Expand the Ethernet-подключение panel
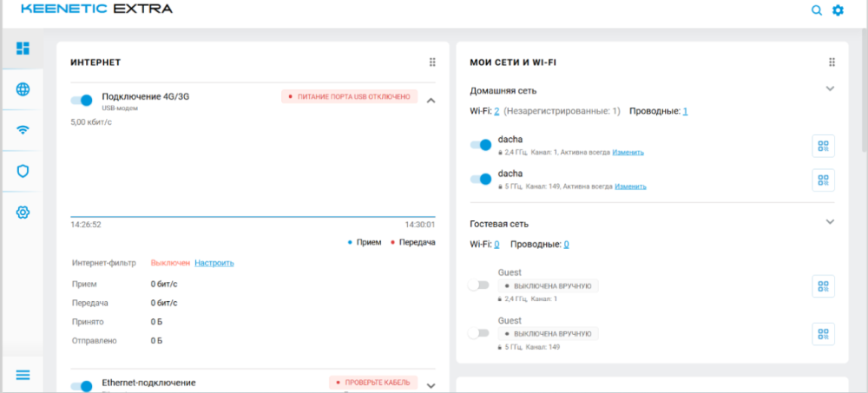 pyautogui.click(x=431, y=385)
